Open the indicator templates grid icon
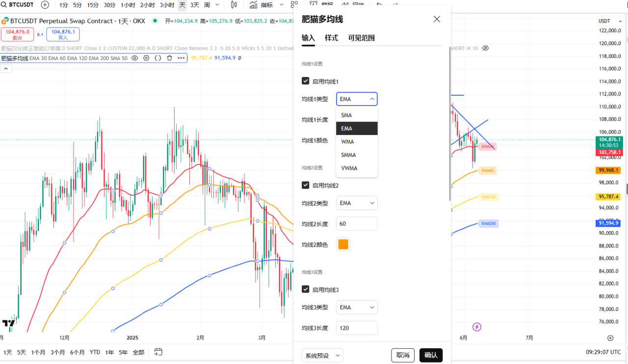This screenshot has width=628, height=364. (x=294, y=5)
